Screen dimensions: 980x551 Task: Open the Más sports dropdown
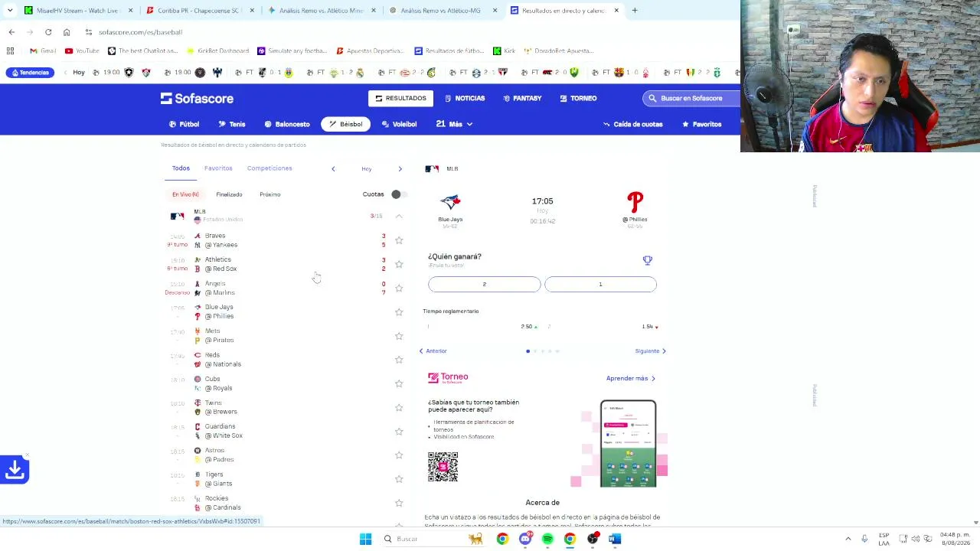click(x=455, y=124)
